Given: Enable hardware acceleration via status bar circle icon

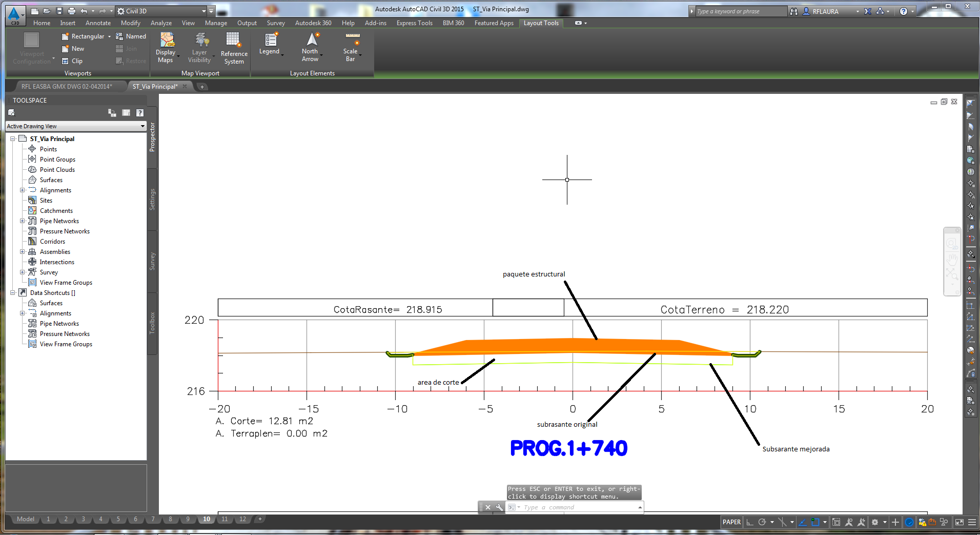Looking at the screenshot, I should click(909, 523).
